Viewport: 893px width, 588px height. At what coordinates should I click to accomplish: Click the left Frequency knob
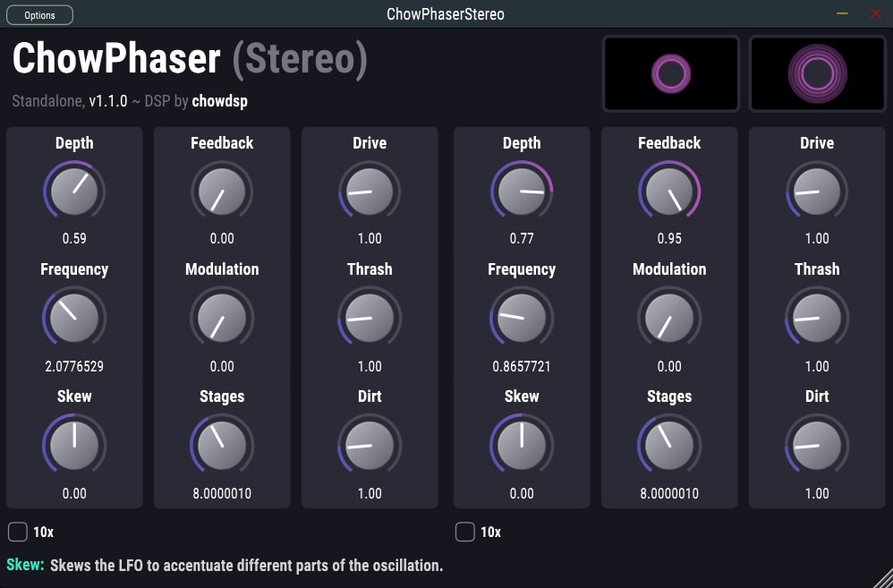(74, 318)
